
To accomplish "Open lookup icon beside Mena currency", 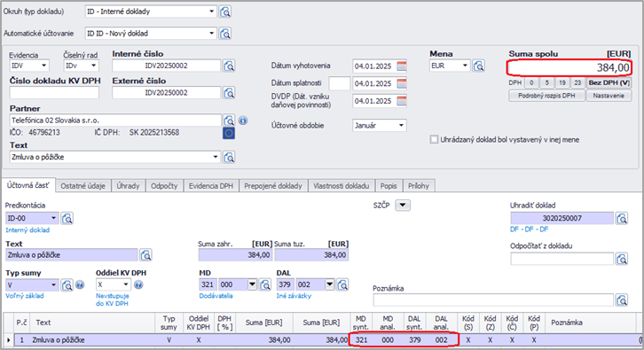I will [478, 66].
